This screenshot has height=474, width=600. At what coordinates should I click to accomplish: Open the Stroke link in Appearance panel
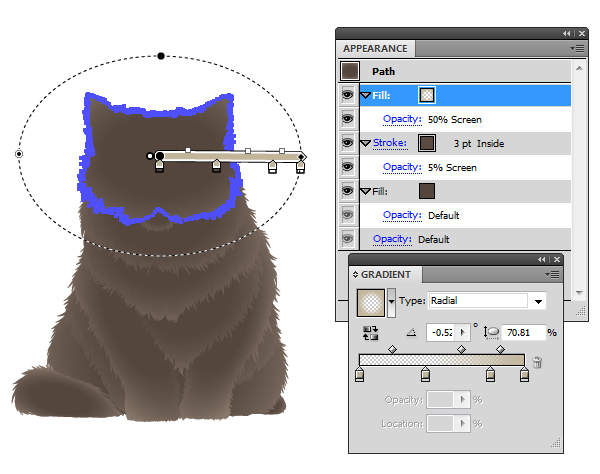(390, 143)
